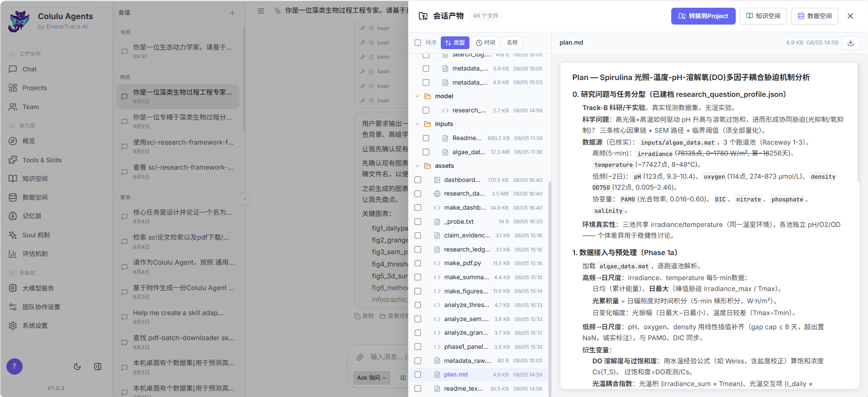Open the Soul 机制 page
Viewport: 868px width, 397px height.
point(36,235)
